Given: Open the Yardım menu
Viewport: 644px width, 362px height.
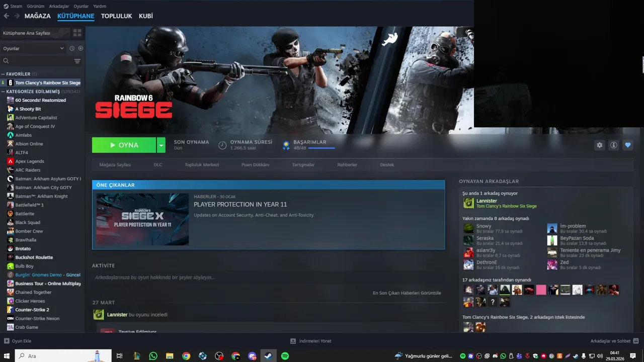Looking at the screenshot, I should [x=100, y=6].
